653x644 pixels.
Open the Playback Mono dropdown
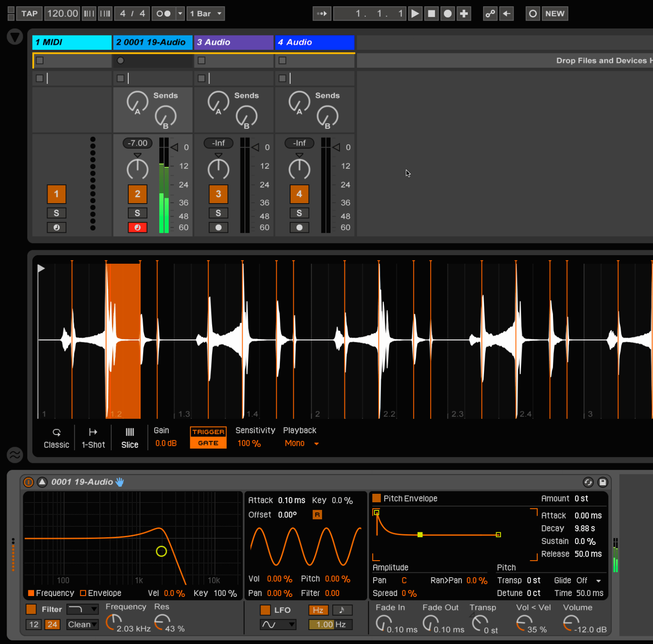pos(301,443)
